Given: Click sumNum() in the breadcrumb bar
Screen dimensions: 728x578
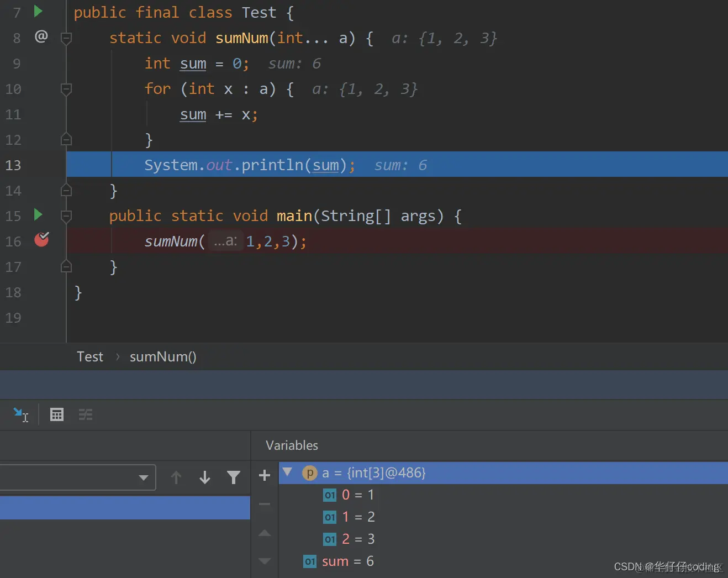Looking at the screenshot, I should pyautogui.click(x=163, y=357).
